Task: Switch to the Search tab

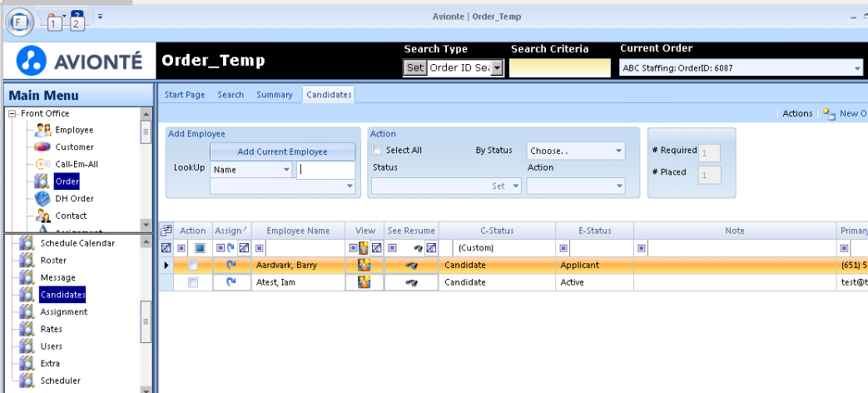Action: tap(231, 95)
